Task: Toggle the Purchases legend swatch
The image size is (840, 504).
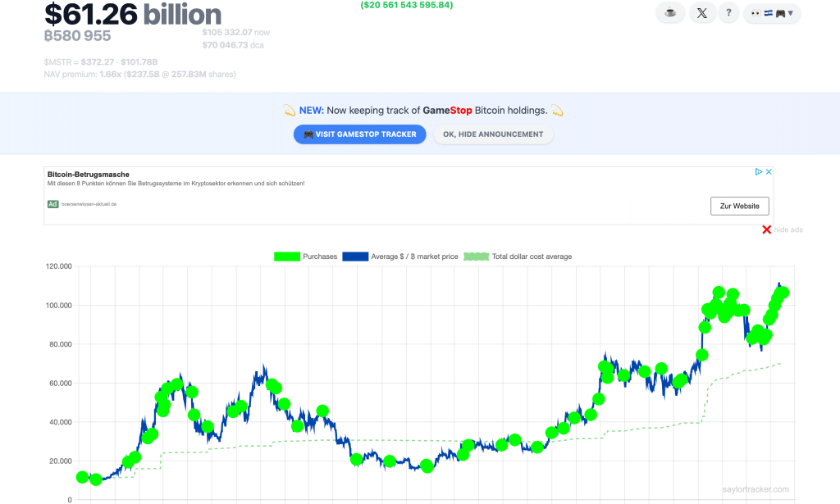Action: pos(286,257)
